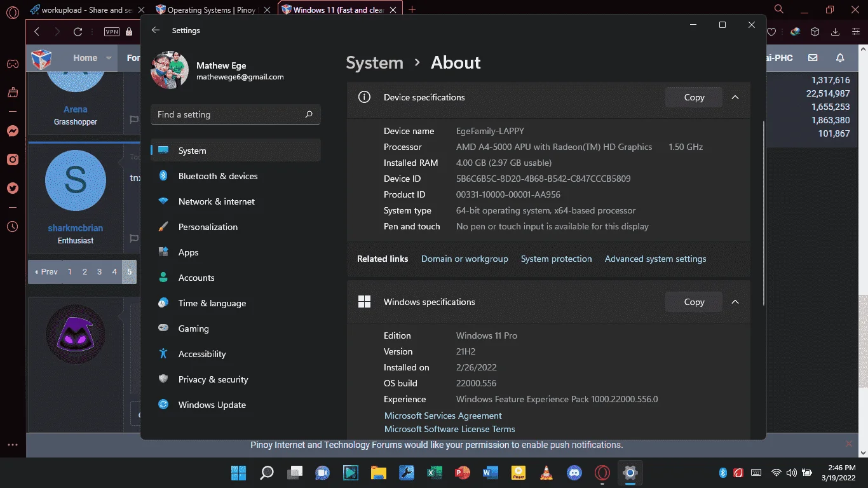Open the Domain or workgroup link
Image resolution: width=868 pixels, height=488 pixels.
pos(465,259)
